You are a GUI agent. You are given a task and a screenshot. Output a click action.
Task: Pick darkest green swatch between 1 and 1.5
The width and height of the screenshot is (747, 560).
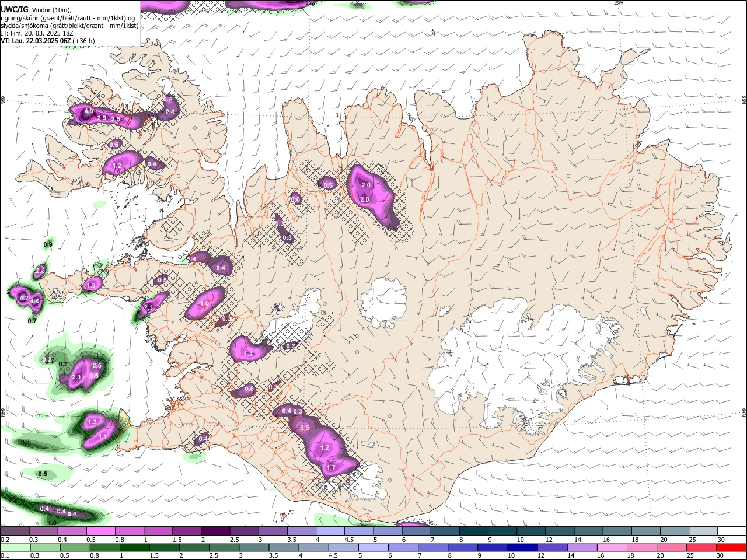tap(136, 547)
